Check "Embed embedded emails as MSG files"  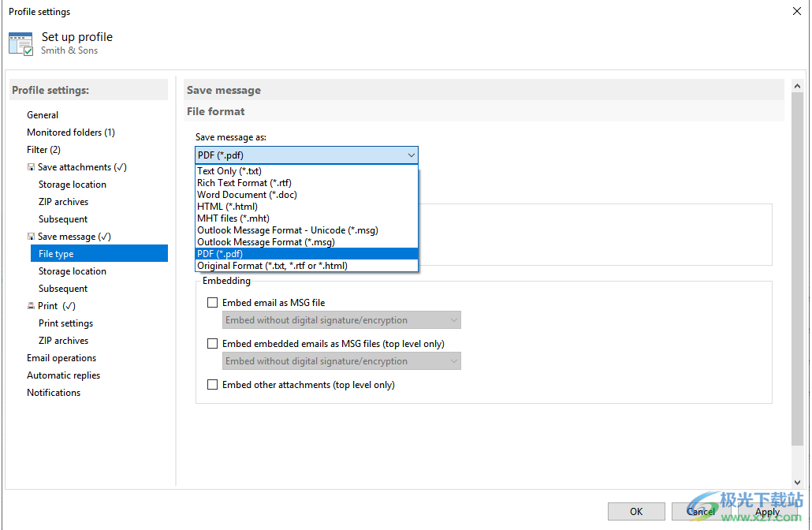[x=212, y=343]
